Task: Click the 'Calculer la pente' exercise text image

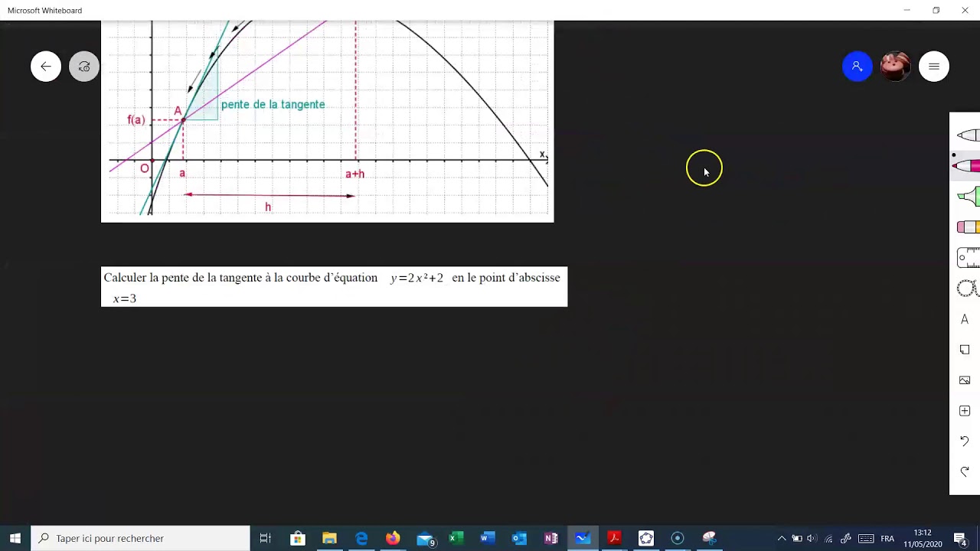Action: (x=334, y=287)
